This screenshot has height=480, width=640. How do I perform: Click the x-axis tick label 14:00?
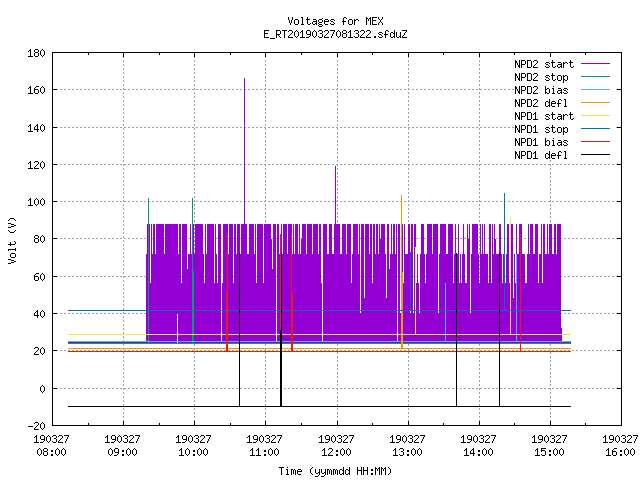[x=478, y=452]
